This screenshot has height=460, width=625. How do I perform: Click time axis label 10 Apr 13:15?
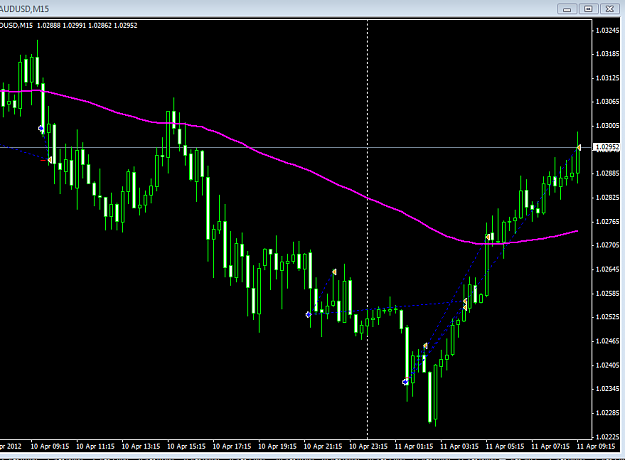[141, 446]
